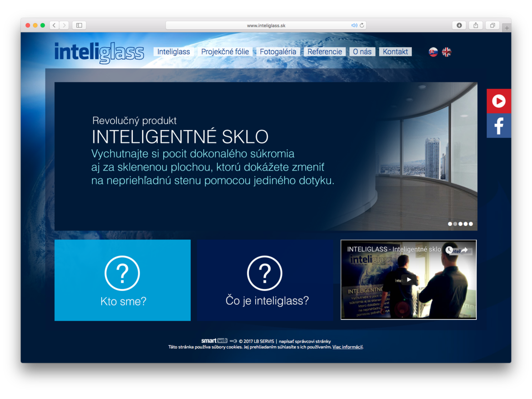Select the fifth slider pagination dot
Viewport: 532px width, 399px height.
click(x=471, y=224)
